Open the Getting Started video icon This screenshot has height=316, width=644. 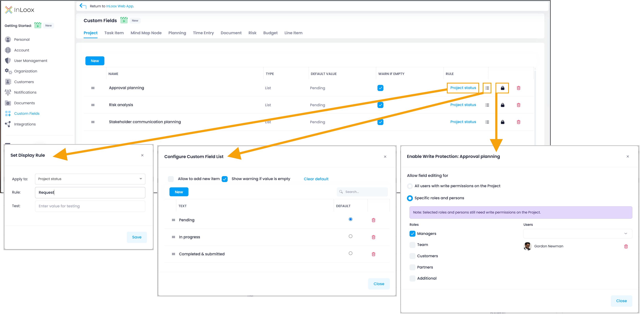(x=38, y=25)
